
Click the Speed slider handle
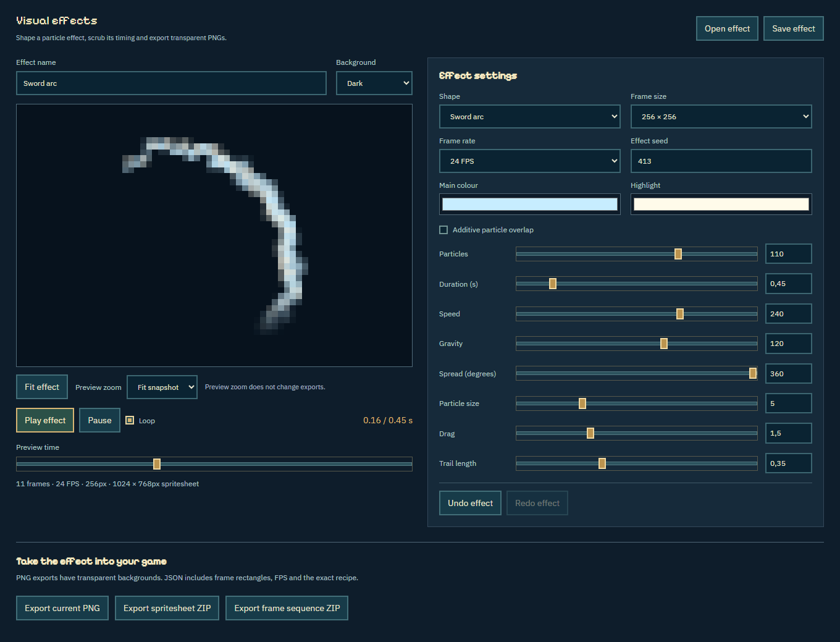click(680, 314)
